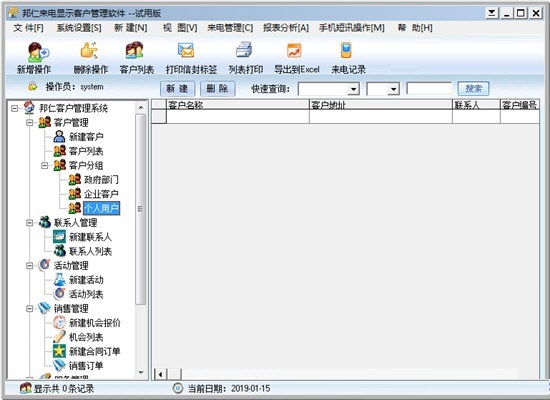Click the 搜索 button
550x400 pixels.
coord(474,89)
